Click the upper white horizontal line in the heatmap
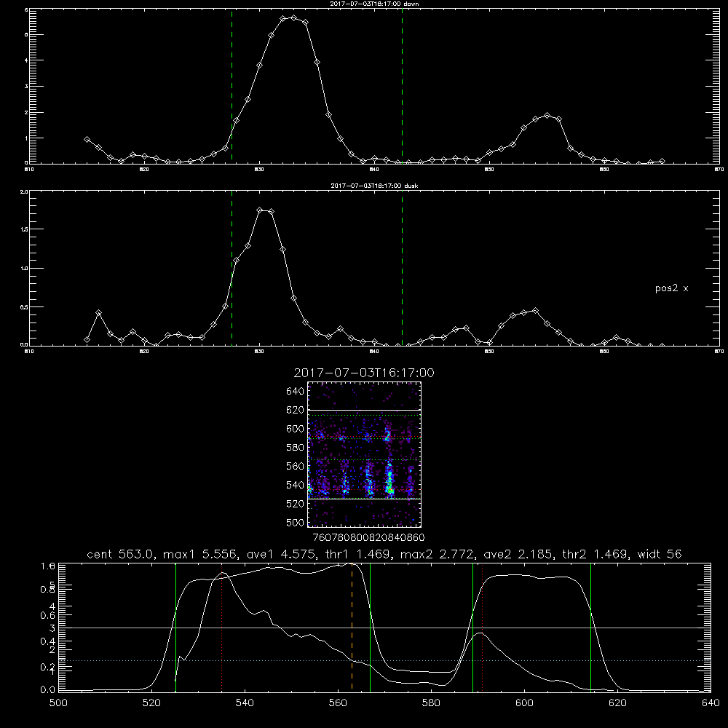Viewport: 728px width, 728px height. [x=364, y=410]
